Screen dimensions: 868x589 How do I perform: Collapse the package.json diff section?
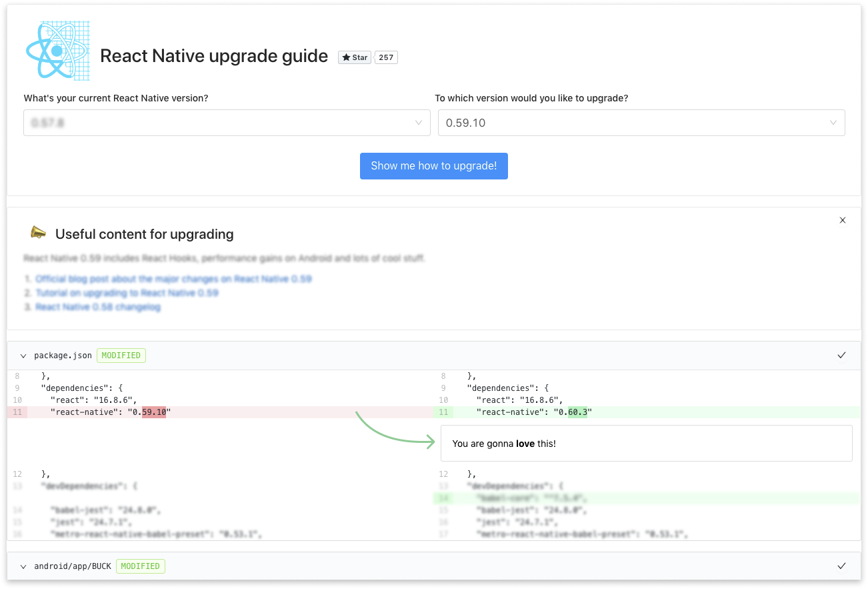[x=23, y=356]
